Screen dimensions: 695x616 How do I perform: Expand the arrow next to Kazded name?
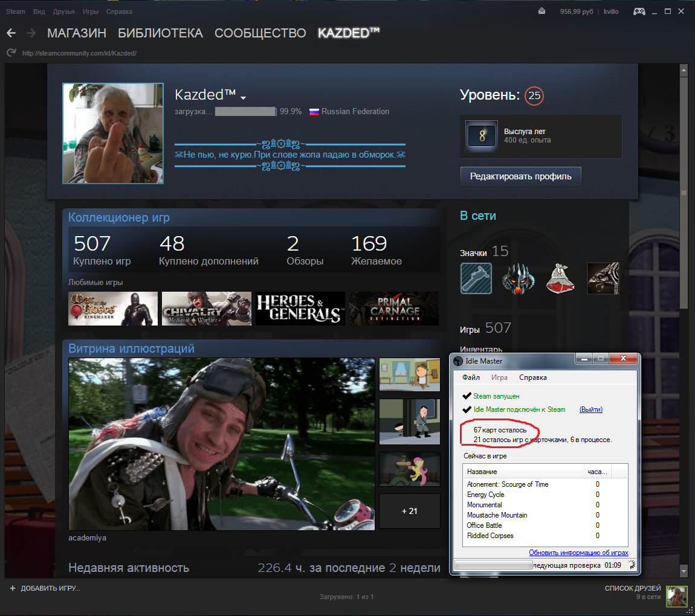pos(243,97)
